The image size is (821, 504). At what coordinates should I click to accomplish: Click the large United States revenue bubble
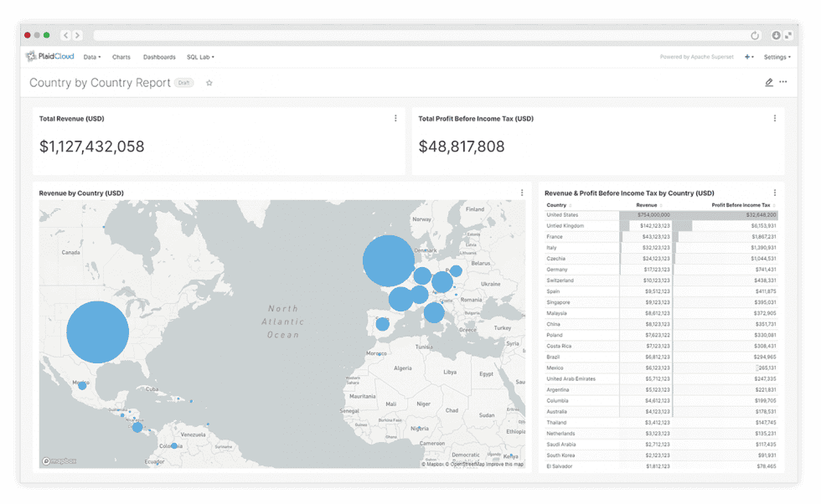97,332
